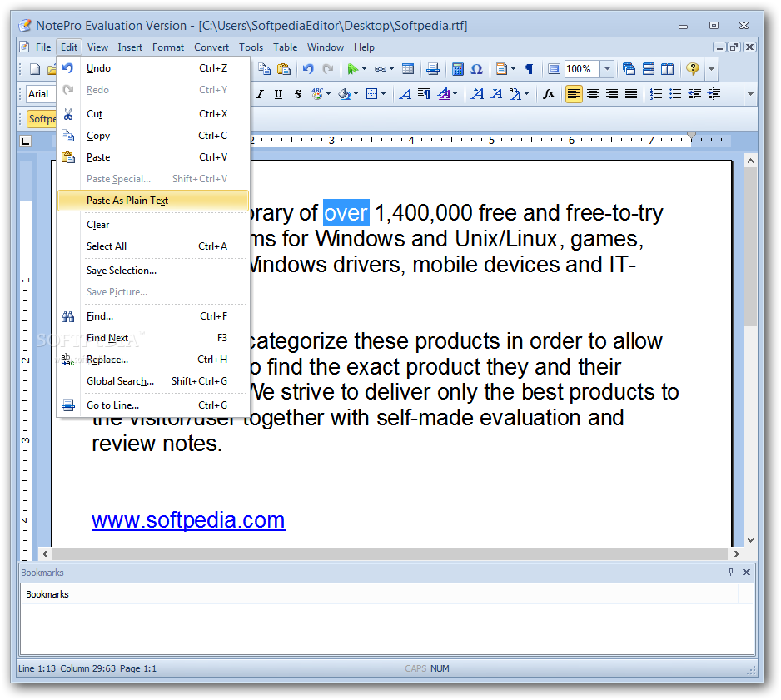Viewport: 781px width, 700px height.
Task: Insert symbol with the Omega icon
Action: [476, 69]
